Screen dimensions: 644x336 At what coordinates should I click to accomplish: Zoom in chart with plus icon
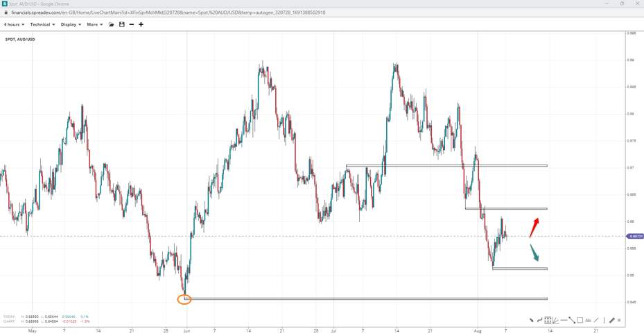pos(141,24)
